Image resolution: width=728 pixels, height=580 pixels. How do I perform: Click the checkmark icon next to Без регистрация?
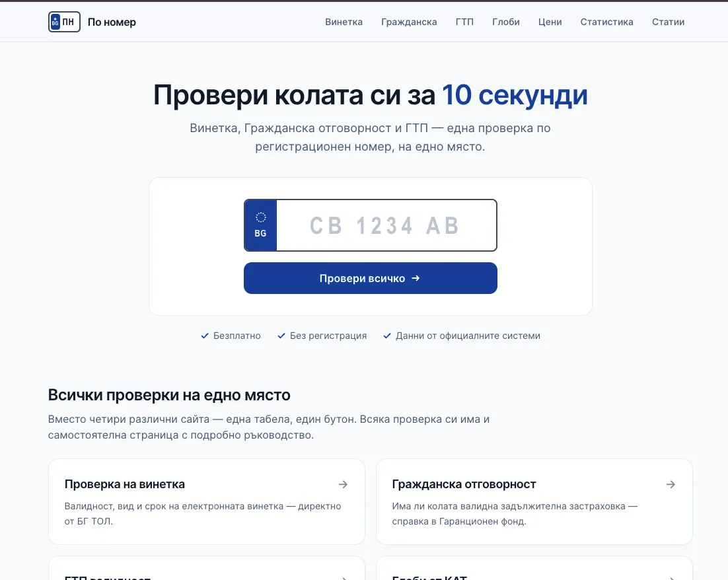281,336
